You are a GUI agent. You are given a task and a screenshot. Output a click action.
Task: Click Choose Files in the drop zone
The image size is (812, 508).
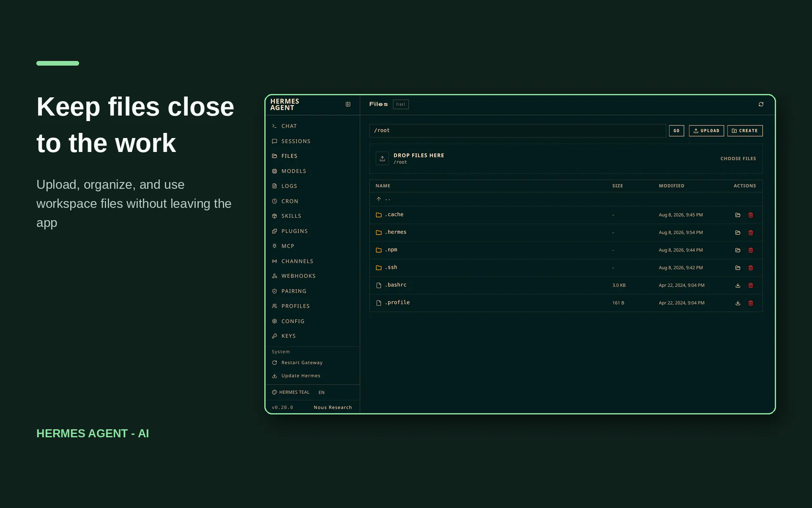(738, 159)
